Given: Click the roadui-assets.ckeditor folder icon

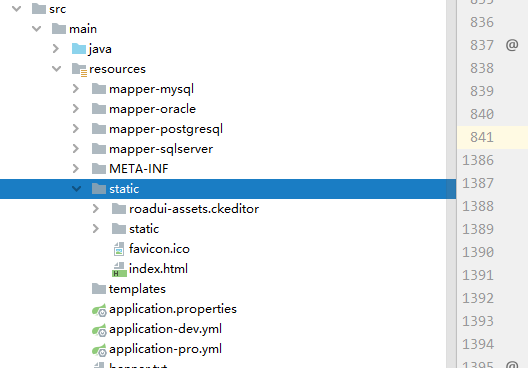Looking at the screenshot, I should tap(119, 209).
